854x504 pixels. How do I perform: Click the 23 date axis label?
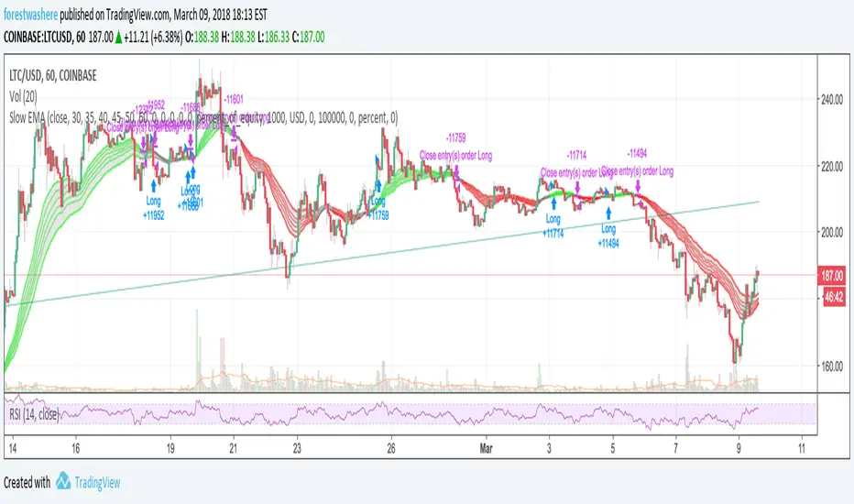(297, 449)
